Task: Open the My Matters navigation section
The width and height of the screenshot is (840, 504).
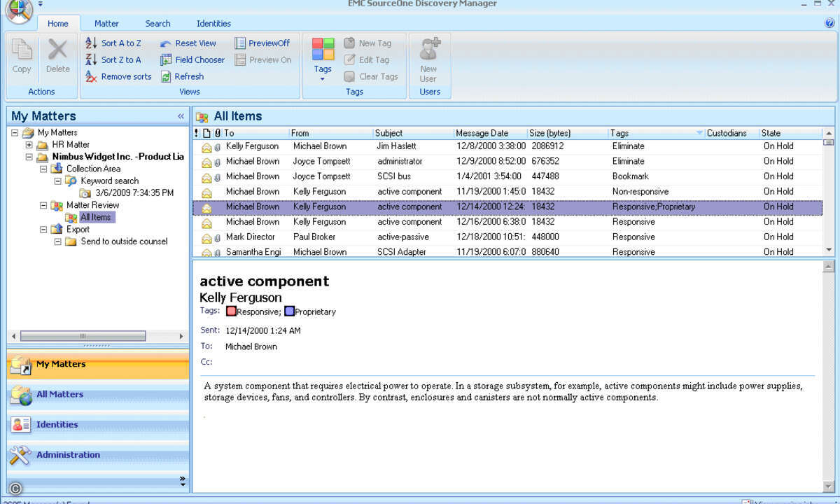Action: [x=98, y=365]
